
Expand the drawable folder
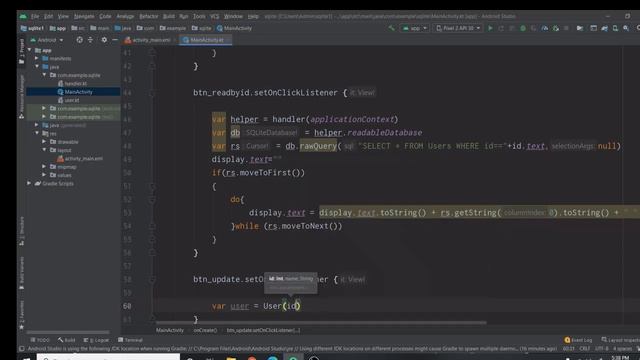pyautogui.click(x=44, y=142)
